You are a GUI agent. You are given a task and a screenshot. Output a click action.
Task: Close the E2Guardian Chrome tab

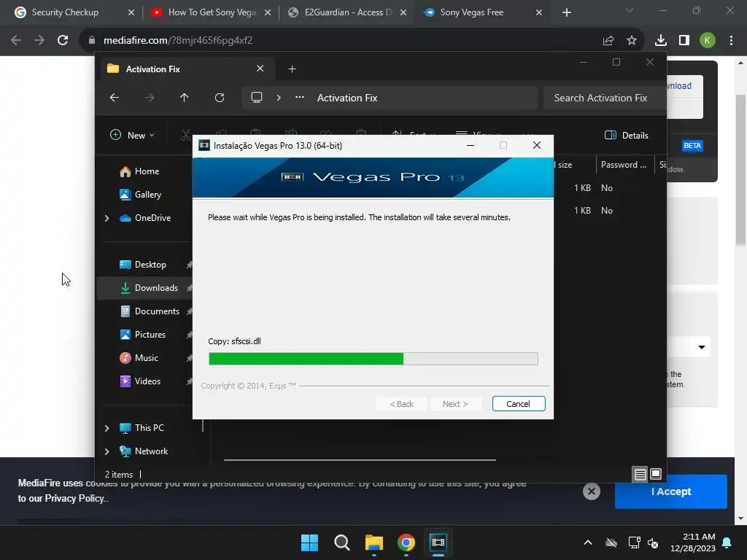(x=403, y=12)
